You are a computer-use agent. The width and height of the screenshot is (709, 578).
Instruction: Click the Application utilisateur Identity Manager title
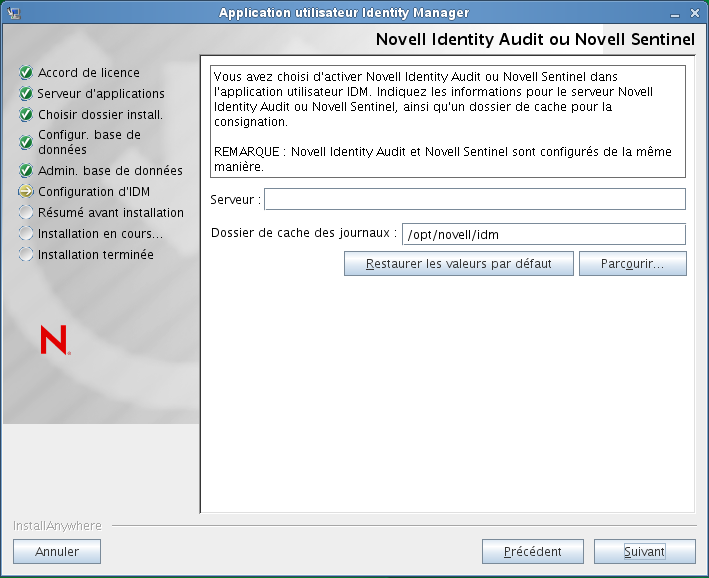[x=344, y=13]
